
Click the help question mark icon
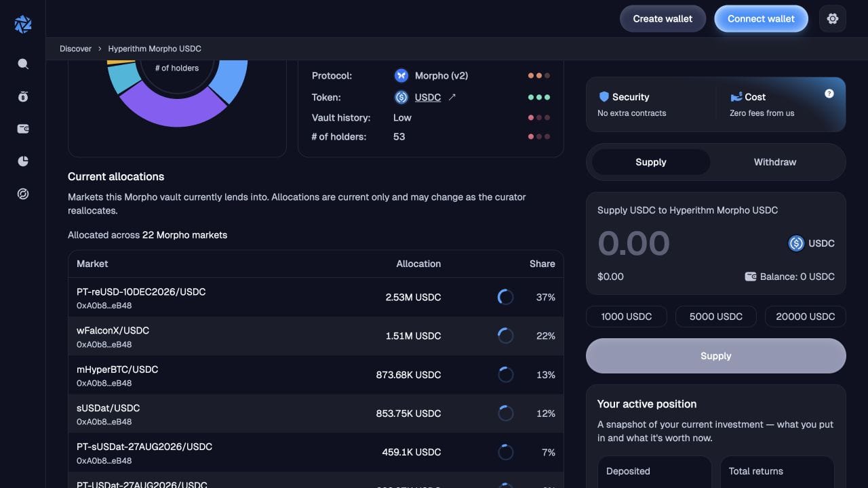[x=829, y=94]
